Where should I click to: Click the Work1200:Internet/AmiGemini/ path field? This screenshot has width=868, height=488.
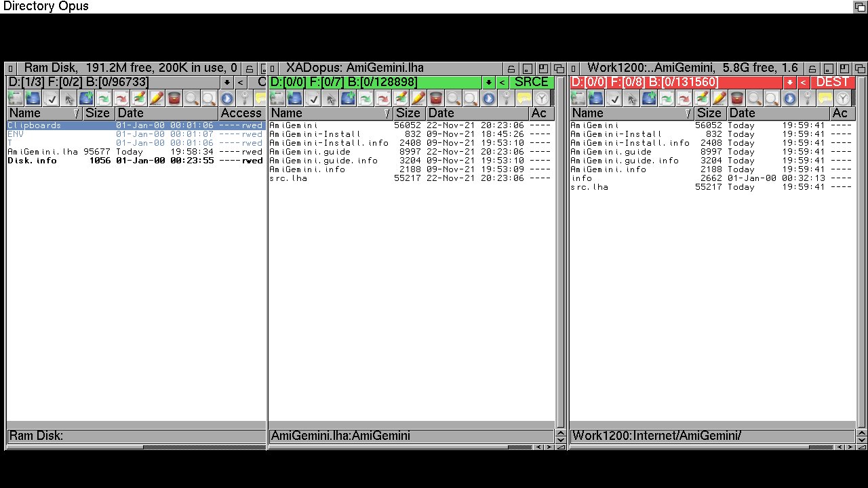(x=712, y=436)
